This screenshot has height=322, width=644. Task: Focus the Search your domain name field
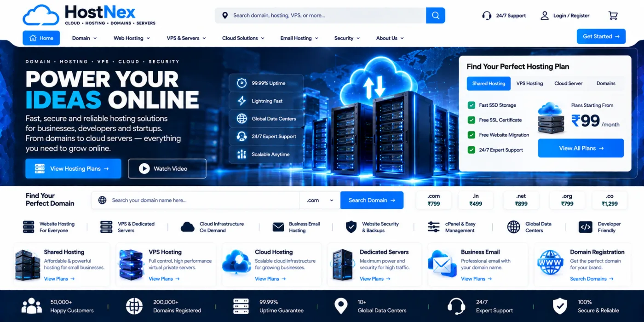(195, 200)
